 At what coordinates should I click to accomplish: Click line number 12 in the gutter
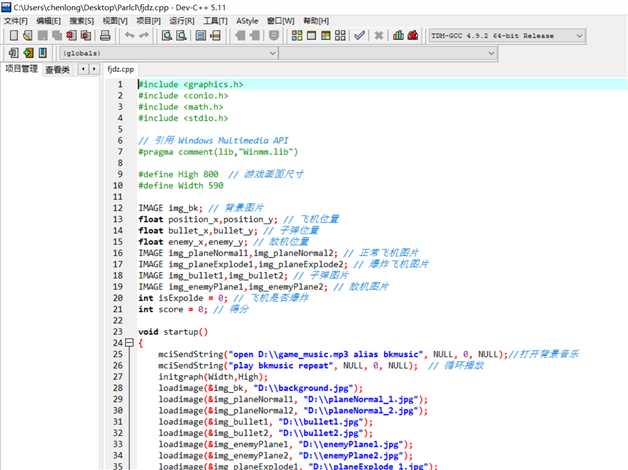[x=118, y=208]
